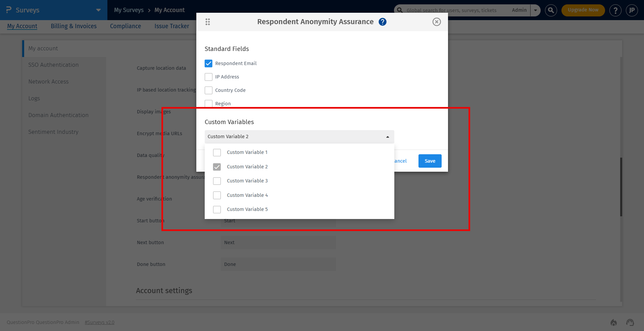
Task: Switch to the My Account tab
Action: tap(22, 26)
